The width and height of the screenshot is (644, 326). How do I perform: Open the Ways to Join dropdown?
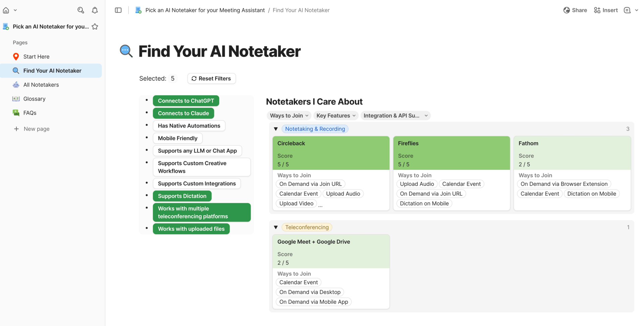pyautogui.click(x=289, y=115)
